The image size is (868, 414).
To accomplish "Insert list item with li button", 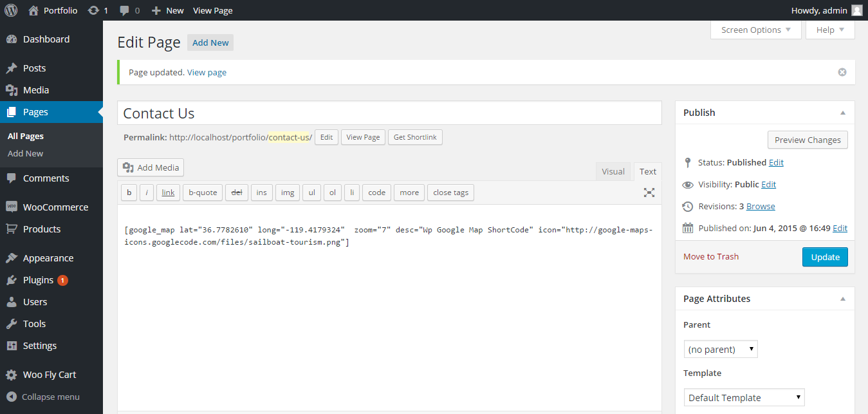I will [x=352, y=193].
